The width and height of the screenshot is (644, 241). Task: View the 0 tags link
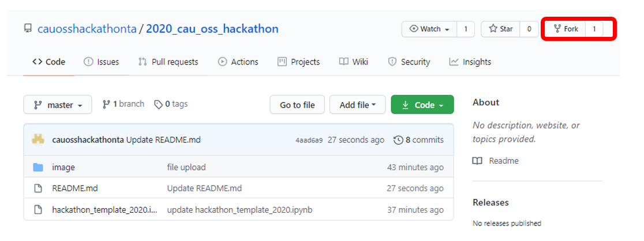coord(171,104)
